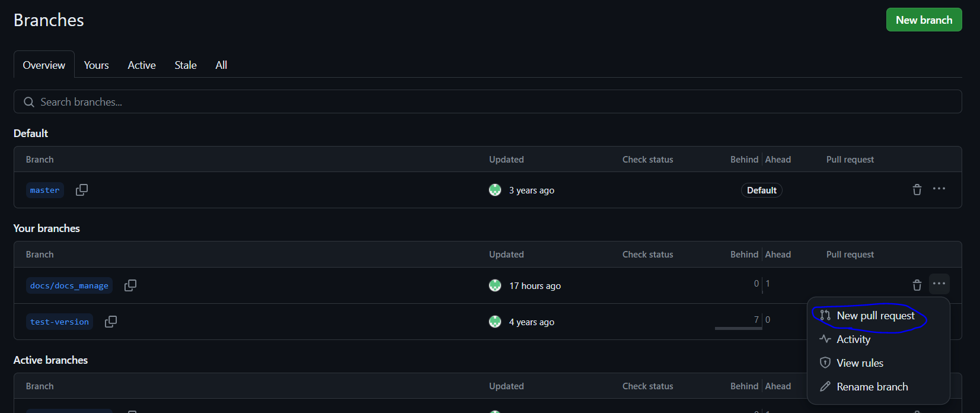Click the avatar beside 4 years ago

[495, 322]
